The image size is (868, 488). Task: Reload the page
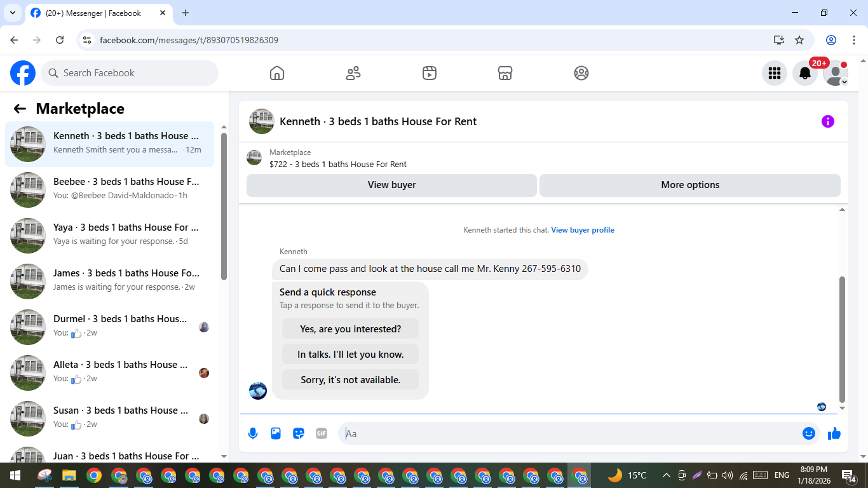tap(60, 40)
